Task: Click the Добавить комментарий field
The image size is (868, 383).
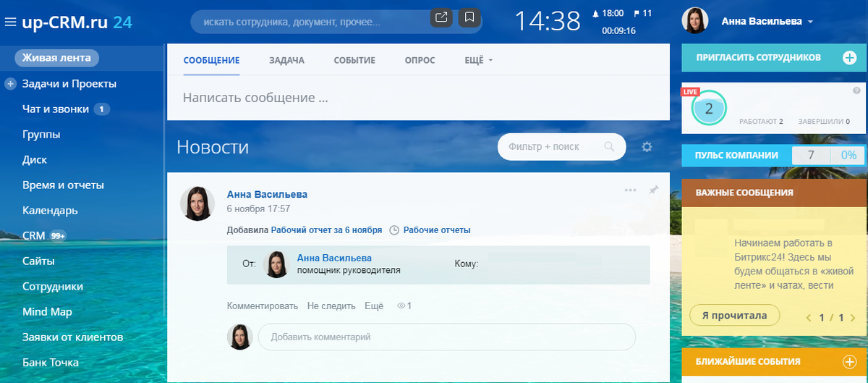Action: point(446,337)
